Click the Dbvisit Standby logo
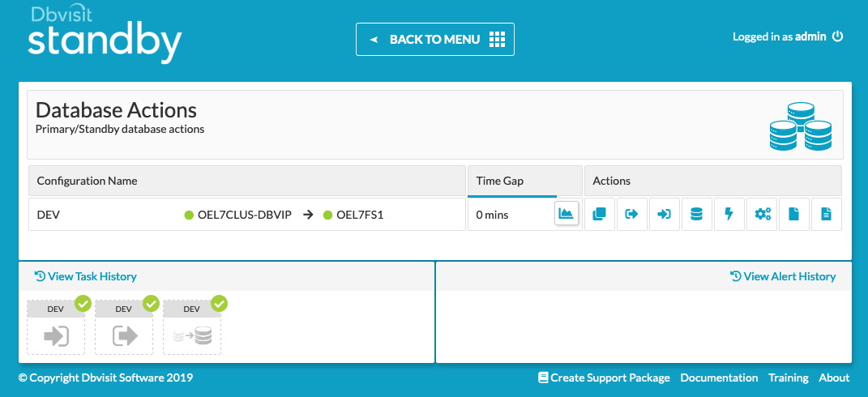 click(x=105, y=34)
